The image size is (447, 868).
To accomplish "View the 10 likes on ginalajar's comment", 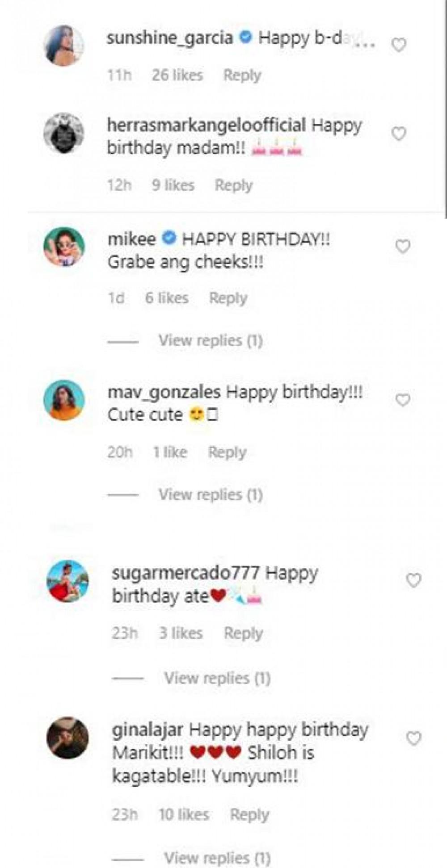I will (x=184, y=815).
